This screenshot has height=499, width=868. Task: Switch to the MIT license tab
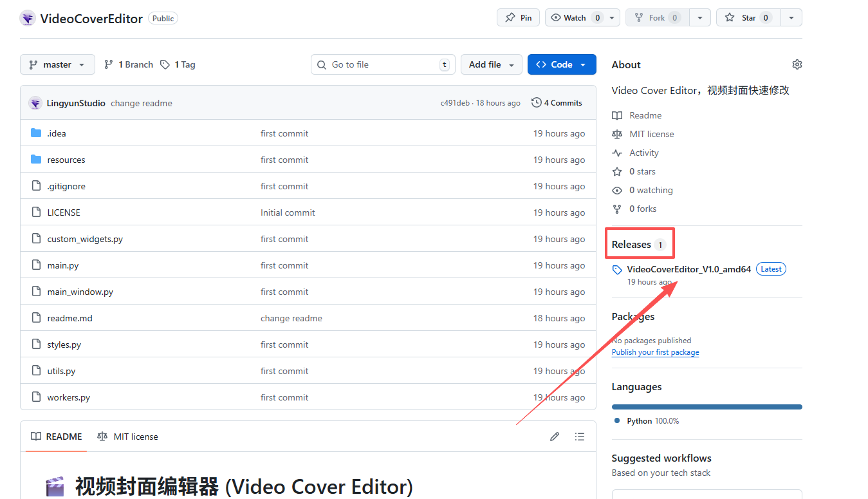[127, 437]
